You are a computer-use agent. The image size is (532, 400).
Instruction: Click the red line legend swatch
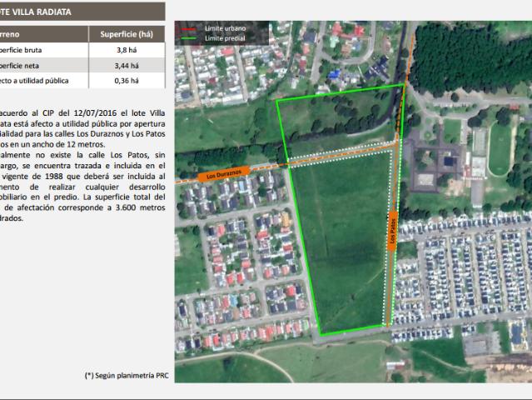189,29
